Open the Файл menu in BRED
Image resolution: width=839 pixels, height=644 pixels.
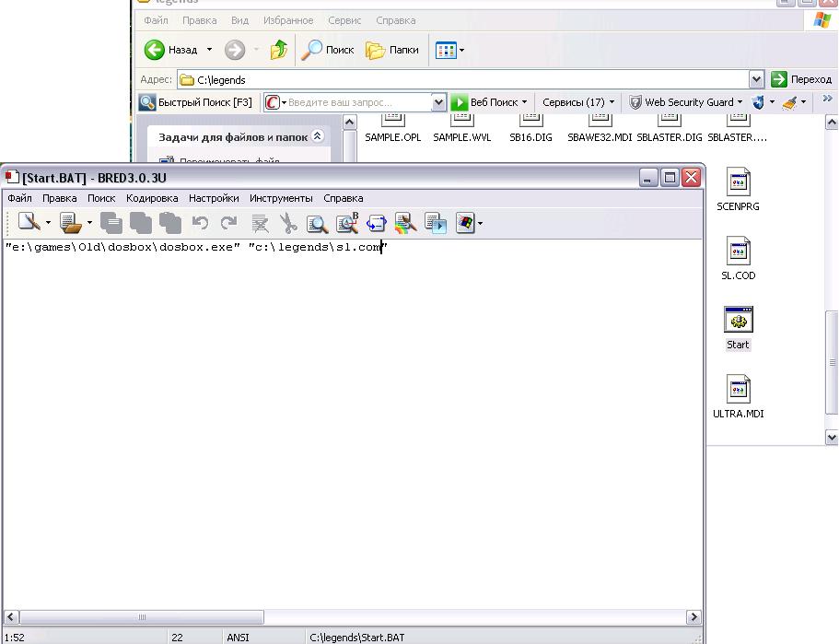coord(19,198)
